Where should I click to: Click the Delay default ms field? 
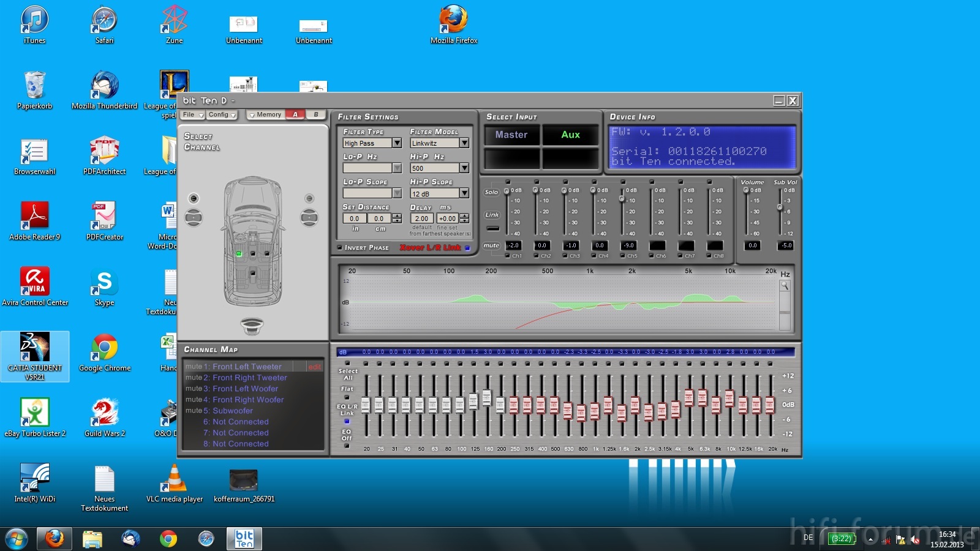[422, 219]
